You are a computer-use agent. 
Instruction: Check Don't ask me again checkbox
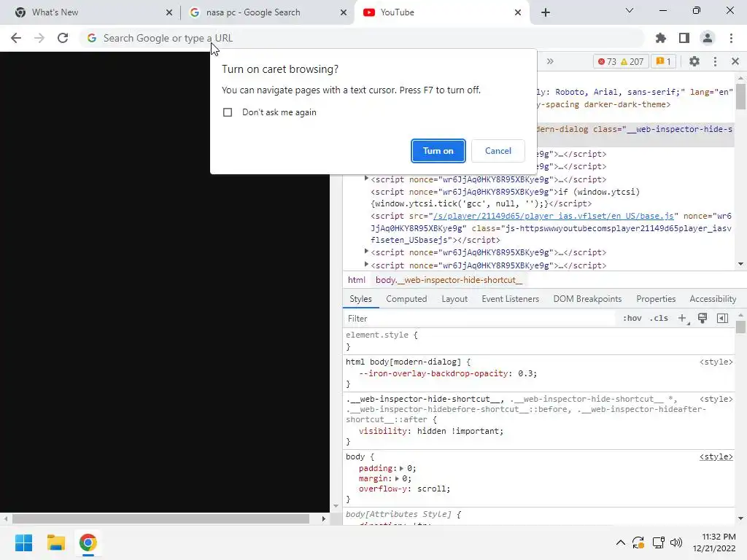pyautogui.click(x=228, y=112)
